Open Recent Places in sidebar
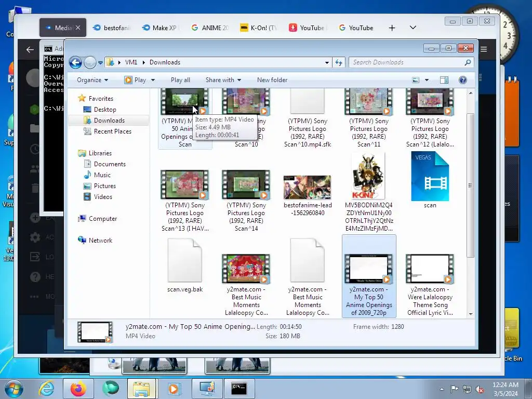The height and width of the screenshot is (399, 532). coord(112,131)
